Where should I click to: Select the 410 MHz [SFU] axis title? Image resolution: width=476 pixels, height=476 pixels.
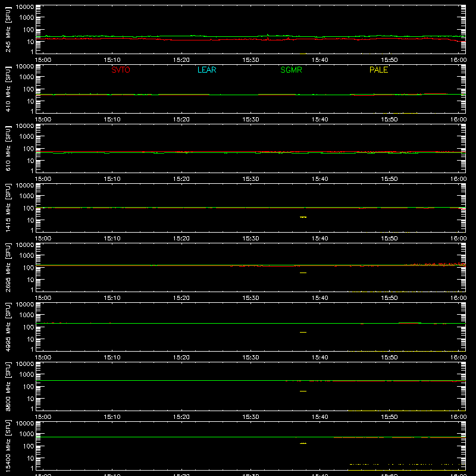[x=8, y=89]
